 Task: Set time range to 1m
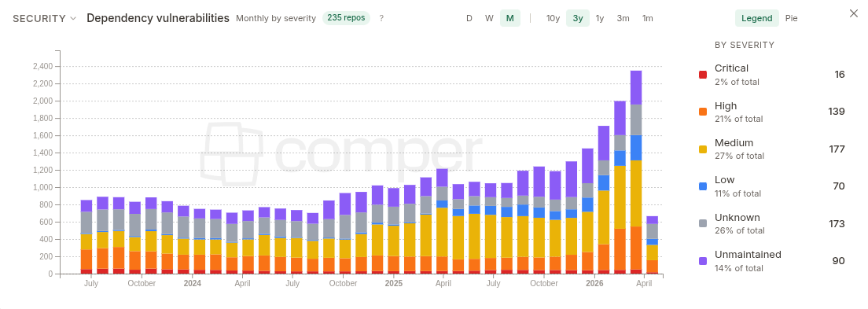click(647, 18)
